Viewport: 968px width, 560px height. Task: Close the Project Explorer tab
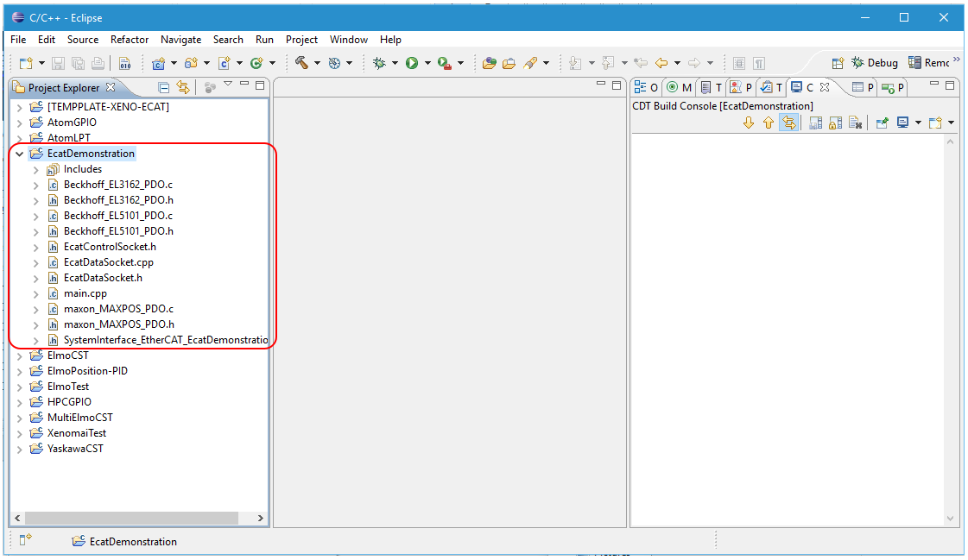click(x=111, y=87)
